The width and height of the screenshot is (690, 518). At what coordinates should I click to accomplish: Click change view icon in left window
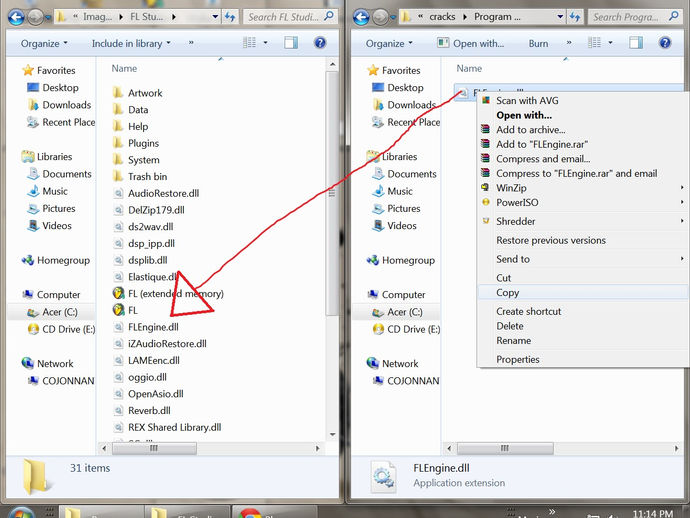(x=250, y=43)
